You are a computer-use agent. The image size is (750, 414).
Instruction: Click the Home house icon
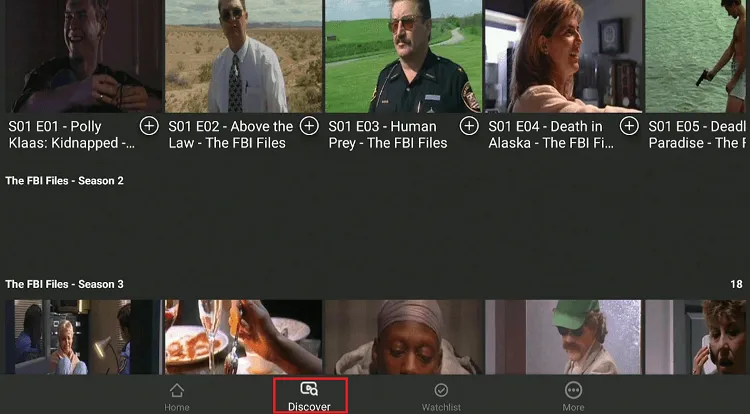(176, 390)
